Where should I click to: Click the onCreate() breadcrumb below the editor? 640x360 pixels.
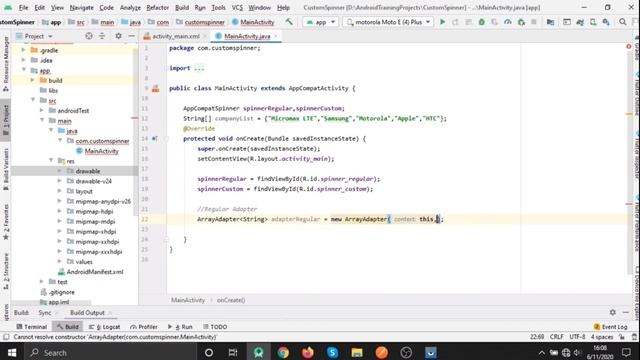pos(231,300)
